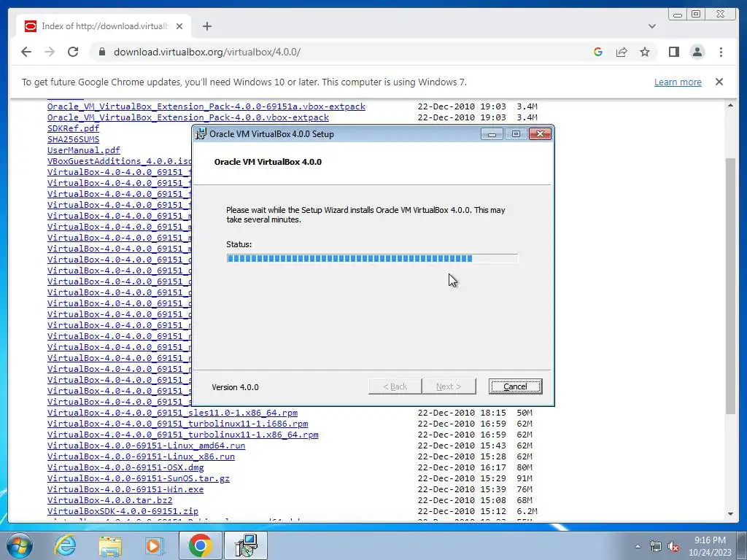747x560 pixels.
Task: Switch to Chrome in the taskbar
Action: [x=201, y=545]
